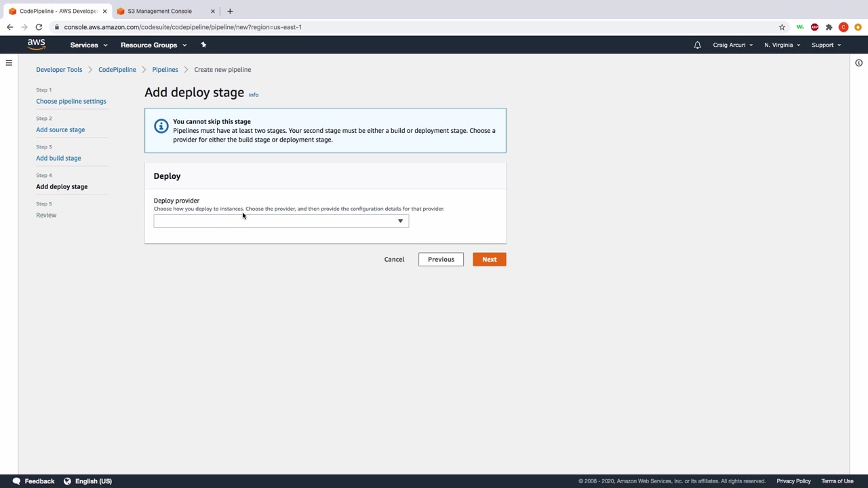
Task: Select the CodePipeline - AWS Developer tab
Action: pos(58,11)
